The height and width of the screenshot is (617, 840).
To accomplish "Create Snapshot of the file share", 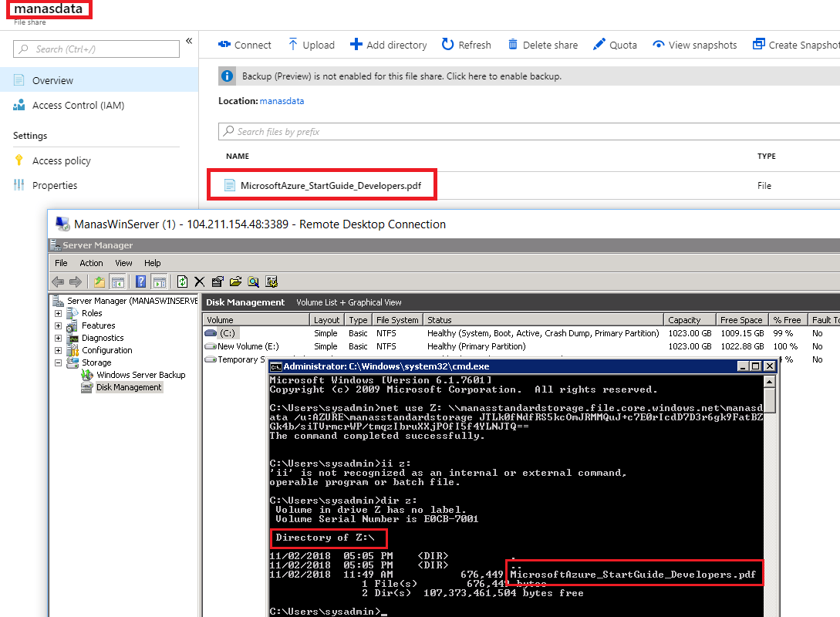I will (799, 45).
